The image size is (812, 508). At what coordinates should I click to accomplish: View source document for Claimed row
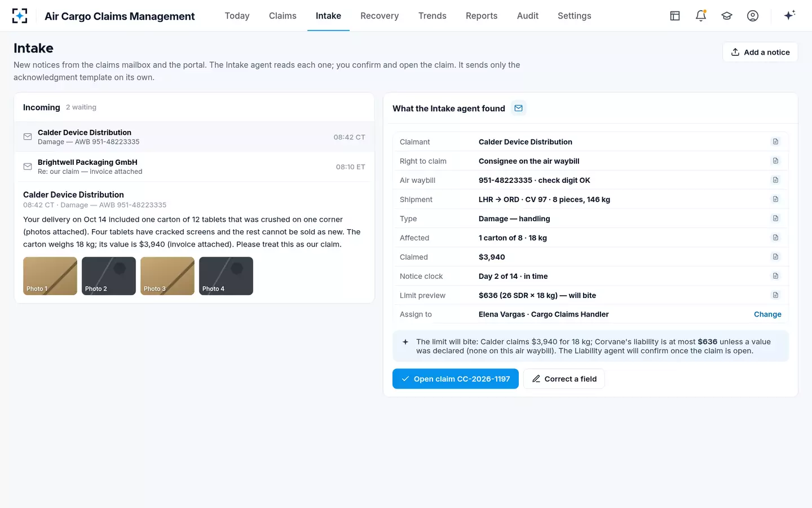click(775, 257)
